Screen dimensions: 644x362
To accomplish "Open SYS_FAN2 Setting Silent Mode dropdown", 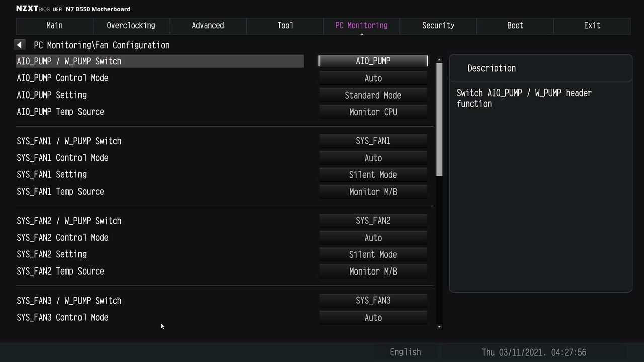I will 373,255.
